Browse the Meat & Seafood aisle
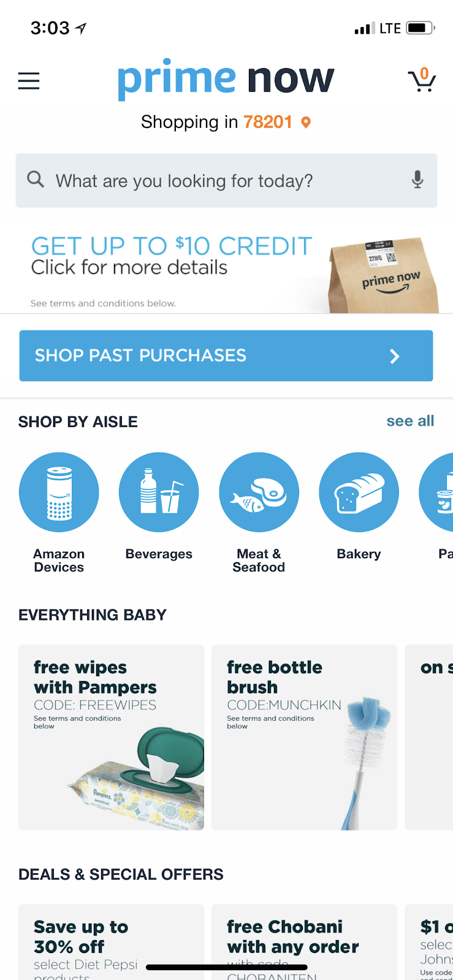This screenshot has height=980, width=453. coord(259,492)
